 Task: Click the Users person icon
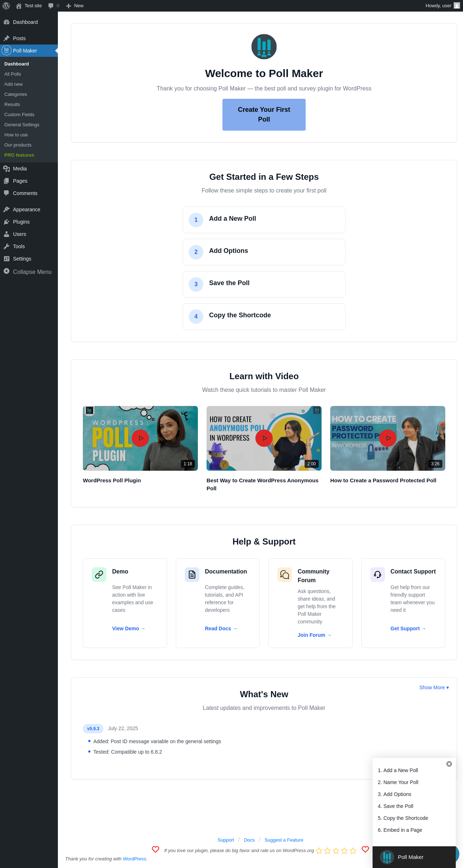[7, 234]
